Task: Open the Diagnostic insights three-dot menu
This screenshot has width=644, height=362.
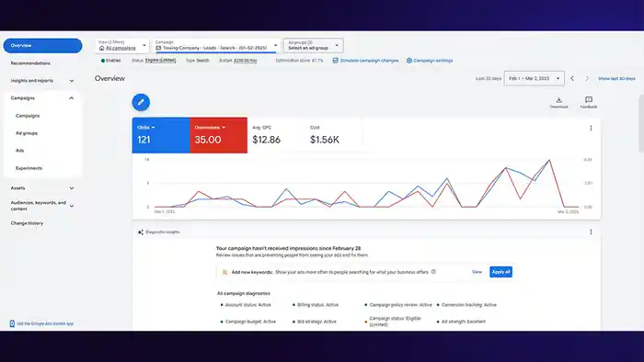Action: [x=591, y=232]
